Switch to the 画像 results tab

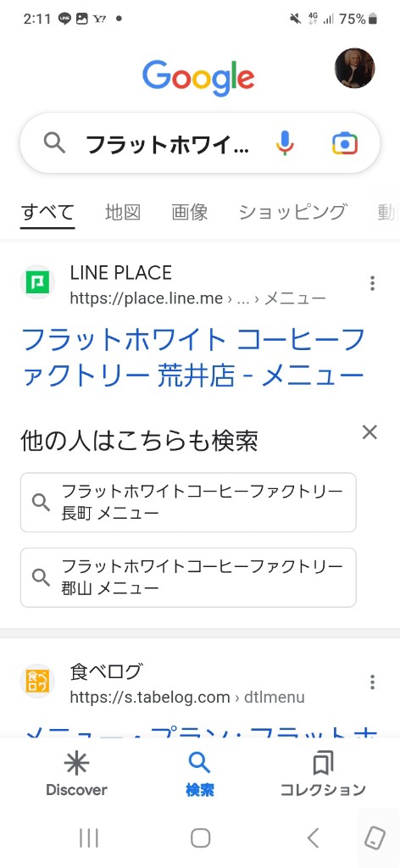(x=189, y=212)
